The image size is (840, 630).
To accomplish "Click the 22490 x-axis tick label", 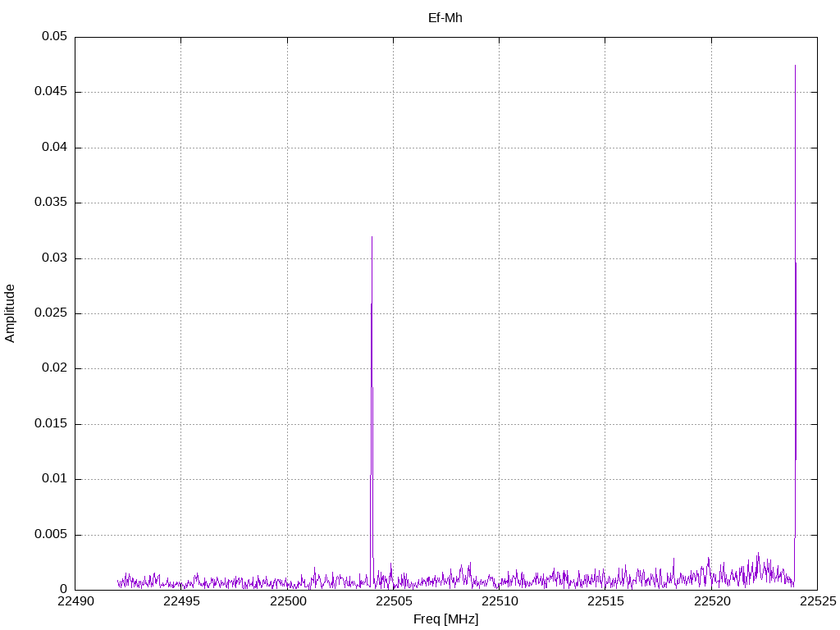I will 75,601.
